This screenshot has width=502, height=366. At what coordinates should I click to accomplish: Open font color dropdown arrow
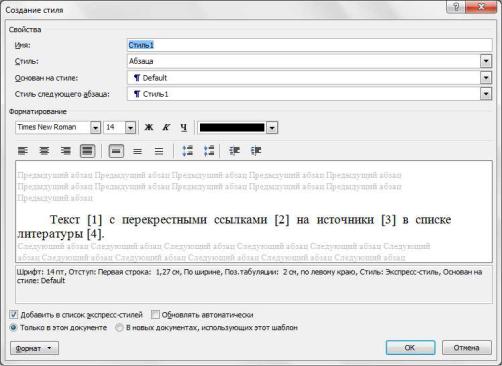[272, 128]
